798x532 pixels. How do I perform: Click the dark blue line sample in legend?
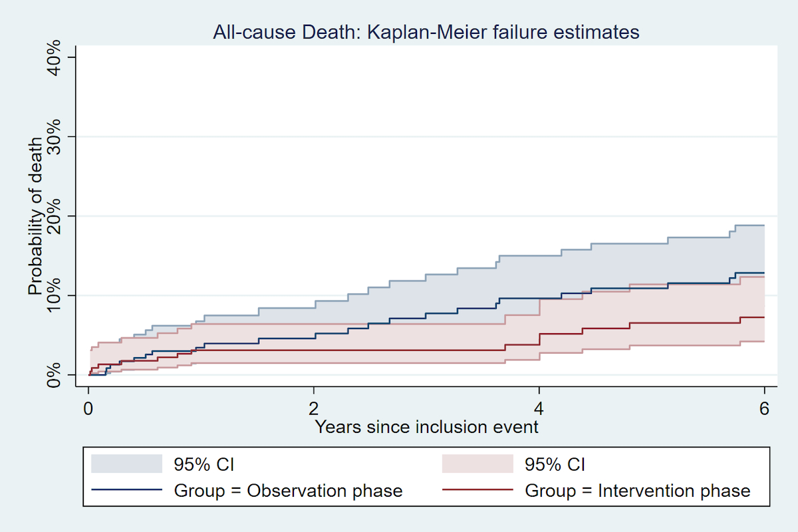[126, 491]
